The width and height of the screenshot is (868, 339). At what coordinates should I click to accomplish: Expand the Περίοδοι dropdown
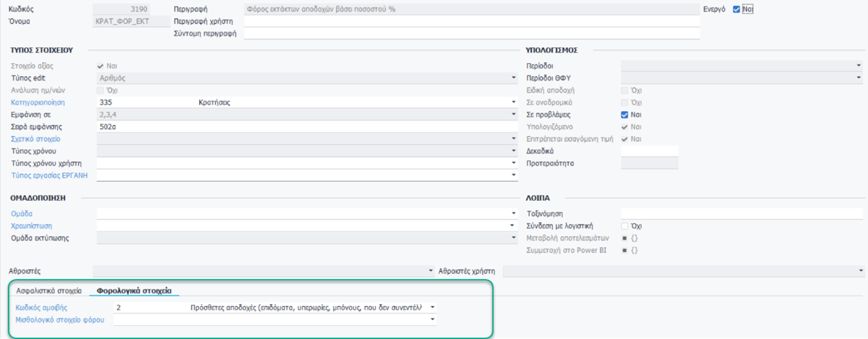click(x=859, y=66)
